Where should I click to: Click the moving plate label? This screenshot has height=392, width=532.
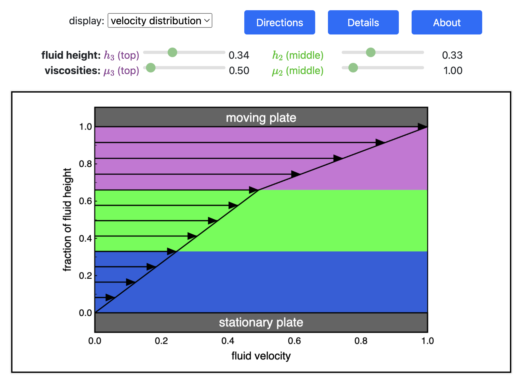[x=261, y=118]
